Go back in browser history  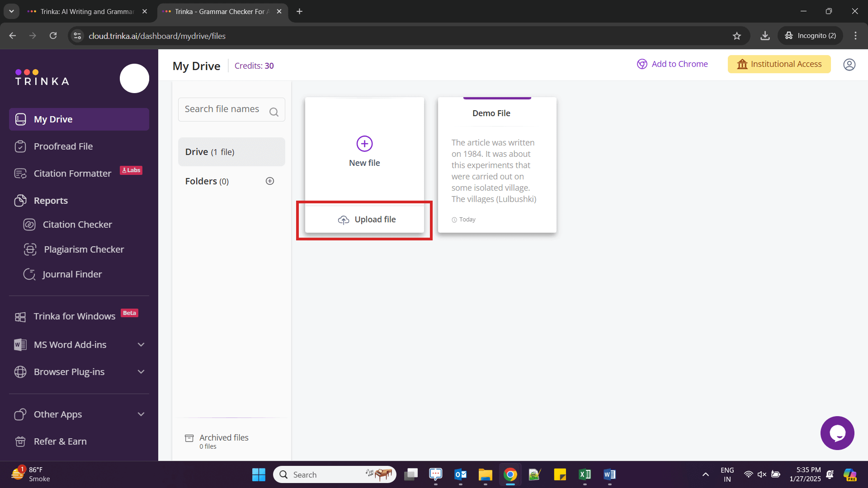[x=12, y=36]
